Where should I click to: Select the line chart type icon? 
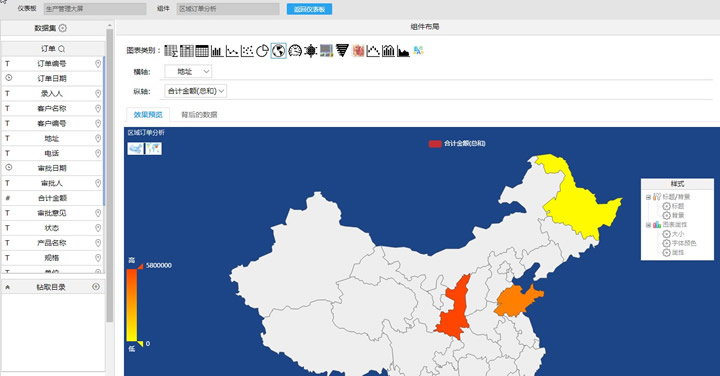click(x=232, y=51)
